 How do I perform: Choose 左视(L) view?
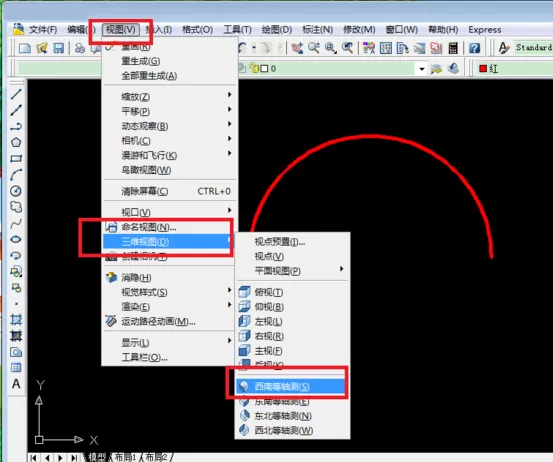point(293,321)
